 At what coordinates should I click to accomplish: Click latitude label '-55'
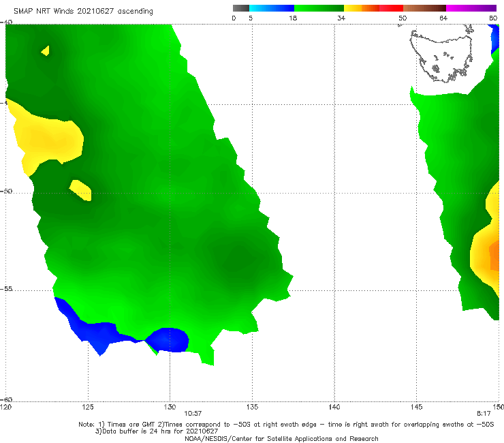6,288
